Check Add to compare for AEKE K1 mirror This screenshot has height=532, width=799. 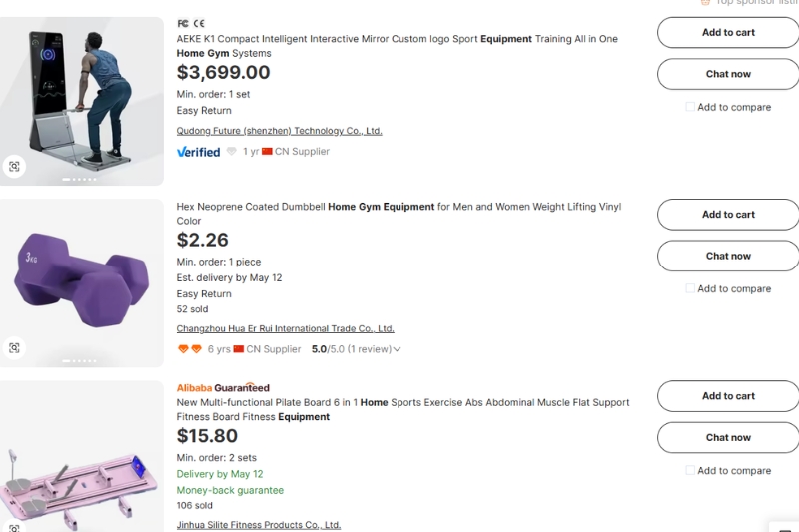coord(690,107)
